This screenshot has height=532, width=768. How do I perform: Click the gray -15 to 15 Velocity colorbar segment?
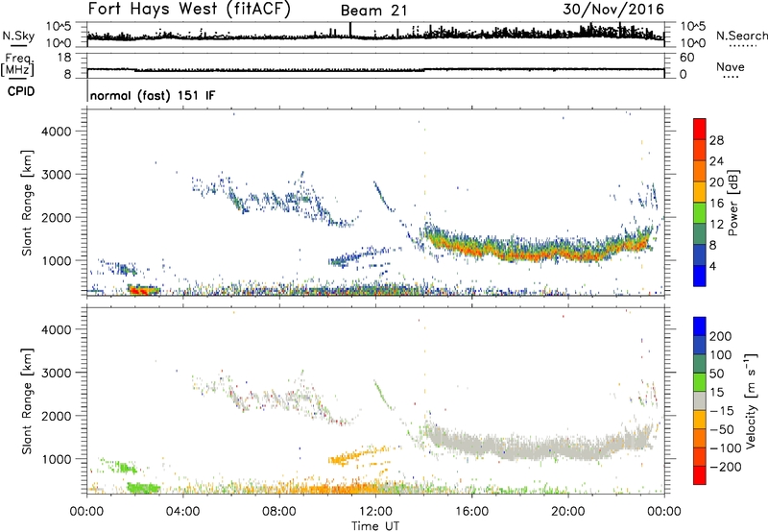click(700, 400)
